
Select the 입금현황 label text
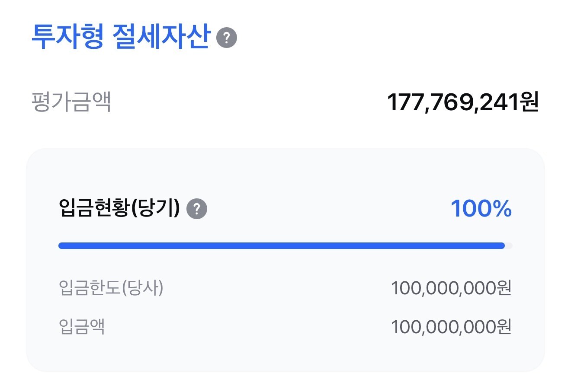94,209
